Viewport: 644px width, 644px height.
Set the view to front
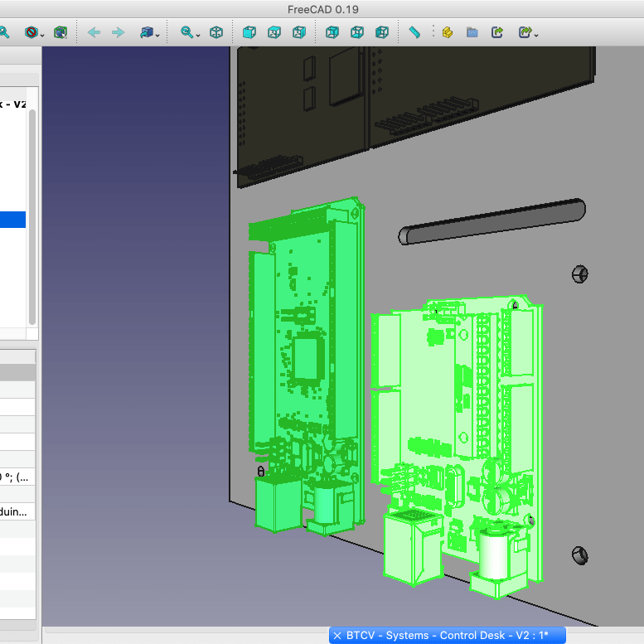[x=249, y=32]
